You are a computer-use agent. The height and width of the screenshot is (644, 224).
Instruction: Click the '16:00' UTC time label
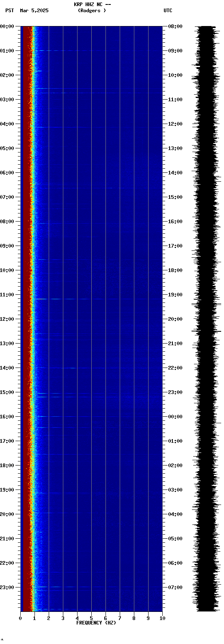175,222
